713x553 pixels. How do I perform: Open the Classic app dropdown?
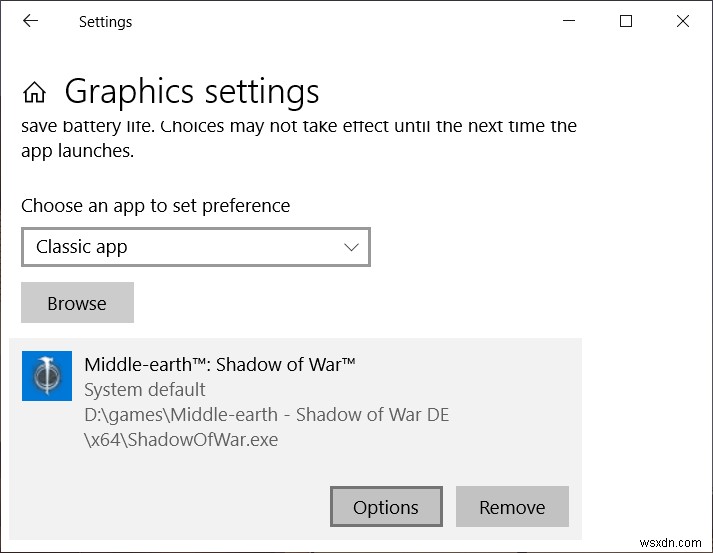click(195, 247)
